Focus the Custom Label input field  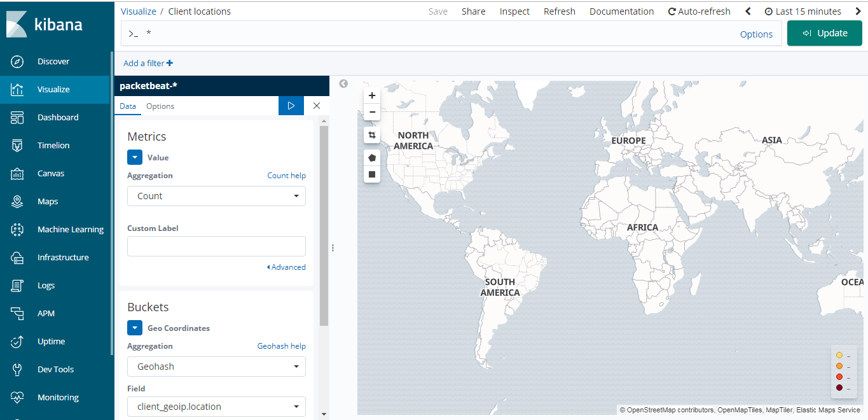[x=216, y=246]
